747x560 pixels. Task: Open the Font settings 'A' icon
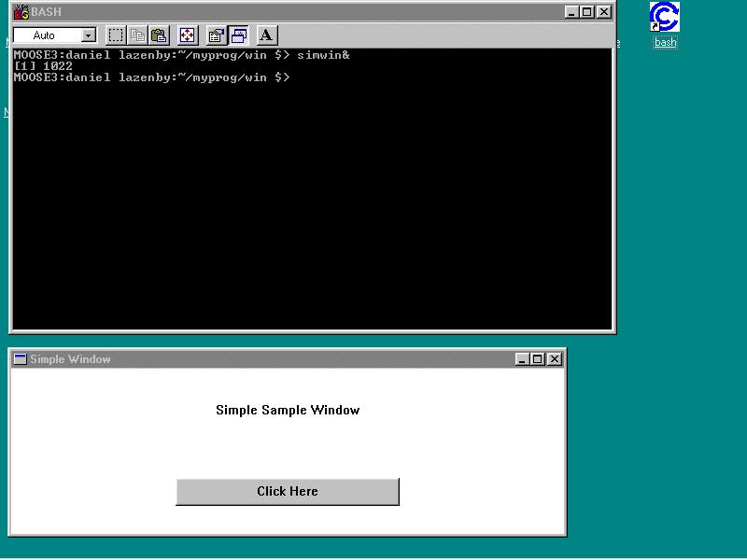[x=266, y=35]
